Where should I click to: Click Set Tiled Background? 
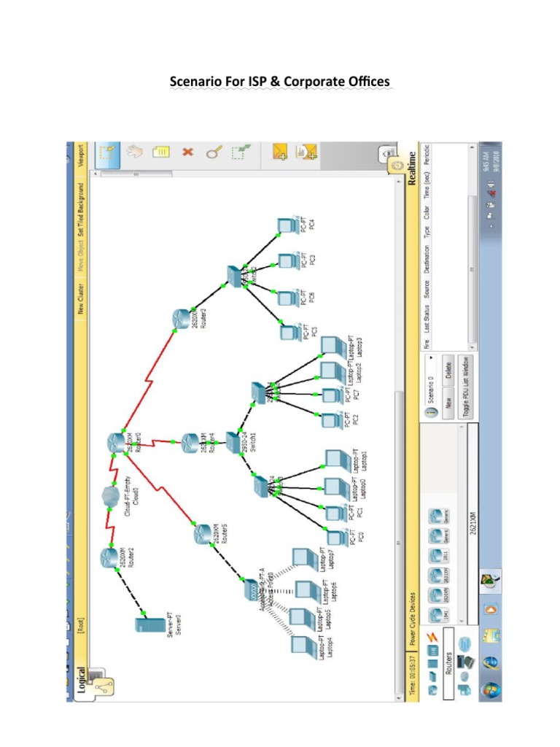coord(80,209)
